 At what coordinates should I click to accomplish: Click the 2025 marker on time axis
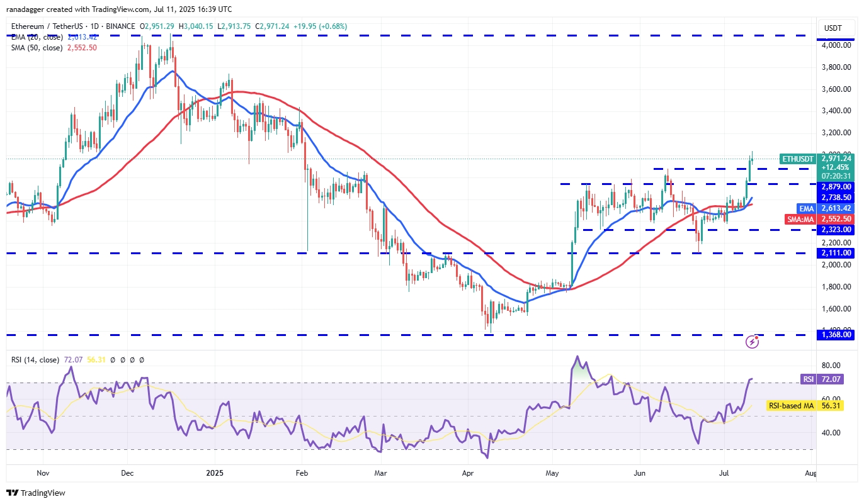(x=215, y=473)
